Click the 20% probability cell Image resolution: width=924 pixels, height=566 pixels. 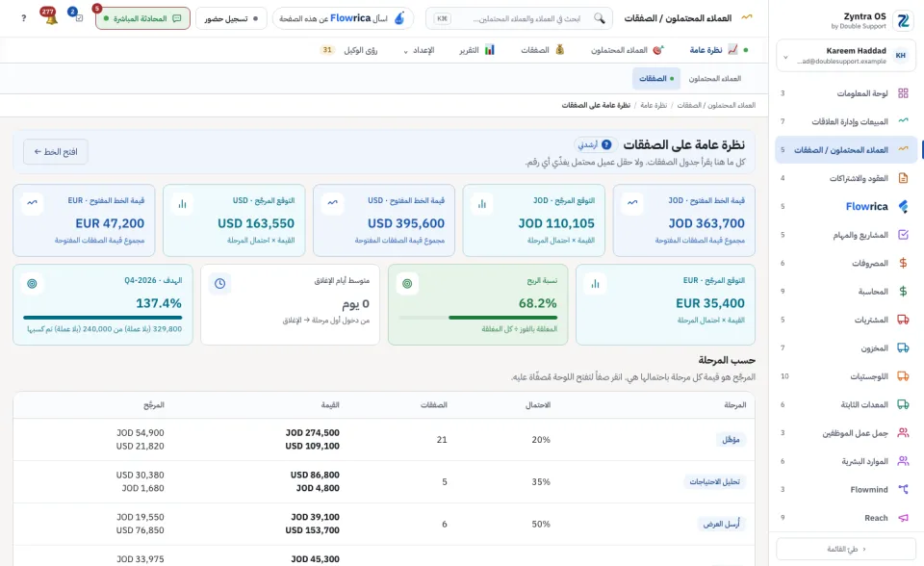click(540, 439)
